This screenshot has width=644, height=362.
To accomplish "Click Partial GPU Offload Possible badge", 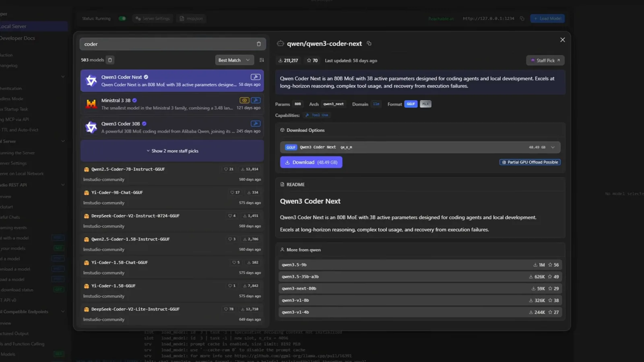I will click(530, 162).
